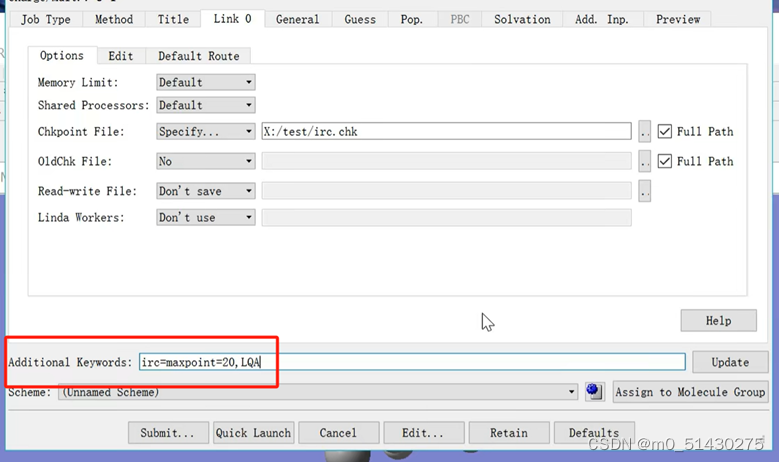Browse for the OldChk file
The image size is (779, 462).
(x=644, y=161)
